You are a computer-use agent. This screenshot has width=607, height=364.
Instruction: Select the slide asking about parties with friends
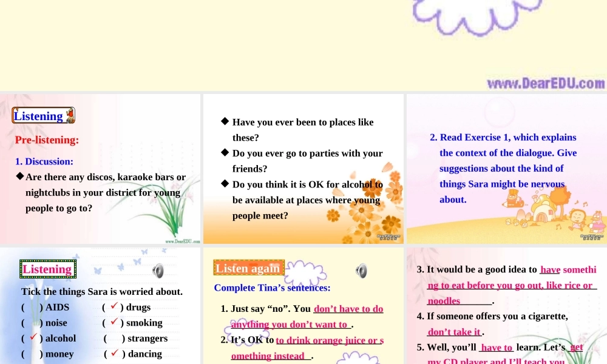click(303, 169)
